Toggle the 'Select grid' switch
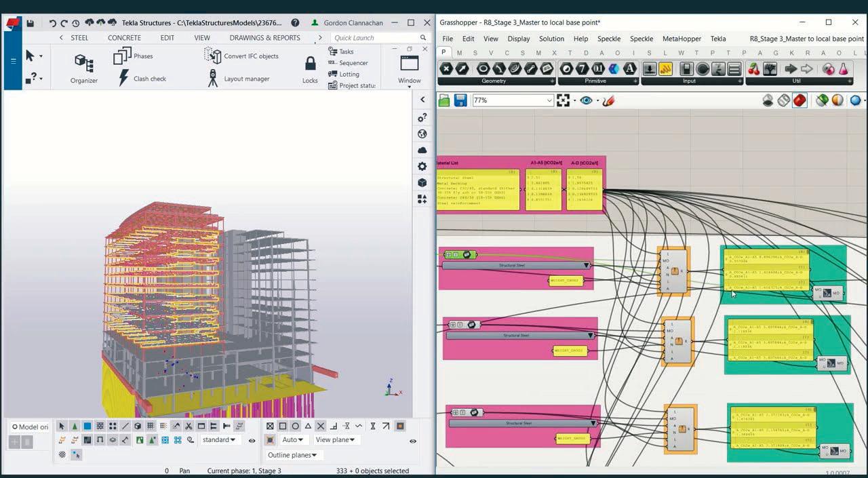The height and width of the screenshot is (478, 868). [151, 426]
